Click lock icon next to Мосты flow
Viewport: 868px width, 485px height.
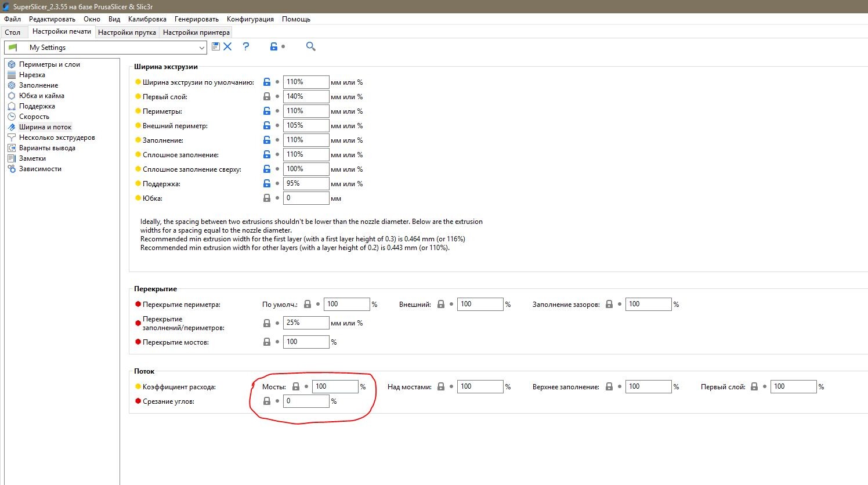click(296, 387)
